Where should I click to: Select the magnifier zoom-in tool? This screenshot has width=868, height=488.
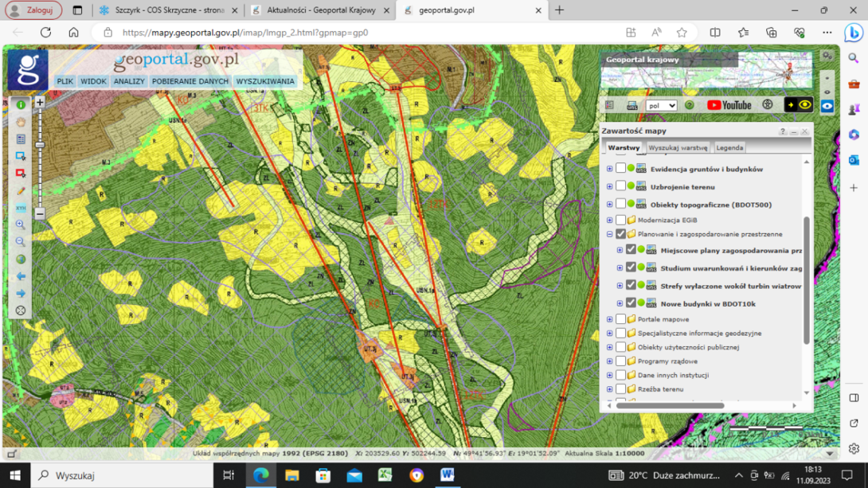click(x=21, y=224)
